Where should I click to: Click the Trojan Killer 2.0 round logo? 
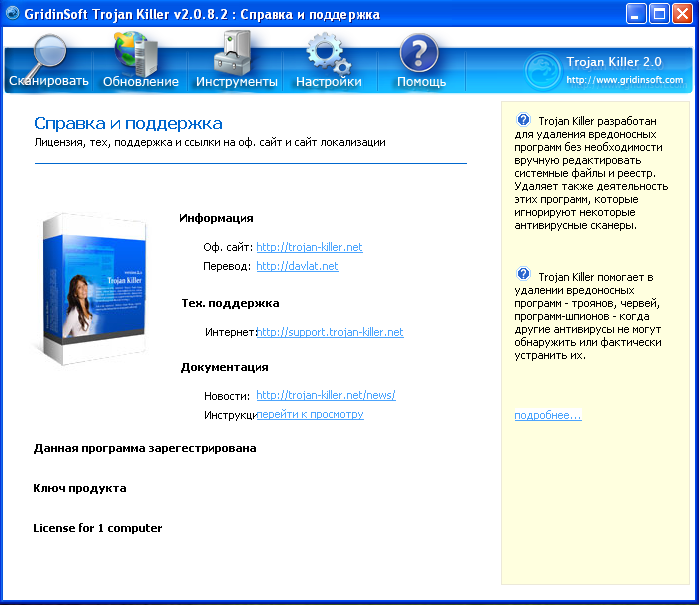tap(542, 70)
